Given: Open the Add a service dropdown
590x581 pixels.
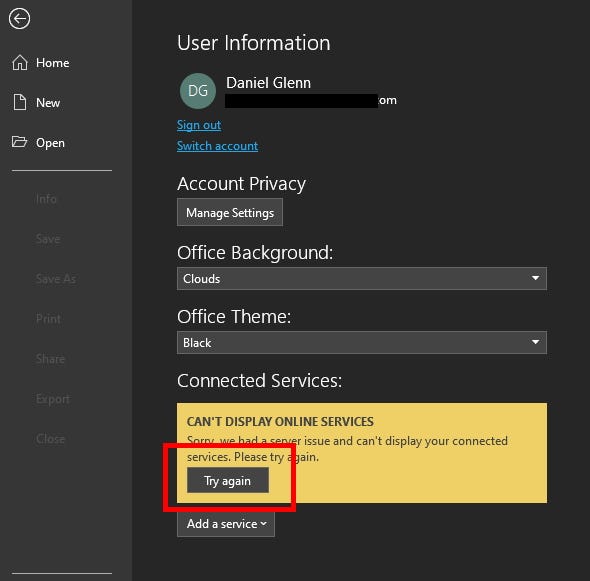Looking at the screenshot, I should point(226,524).
